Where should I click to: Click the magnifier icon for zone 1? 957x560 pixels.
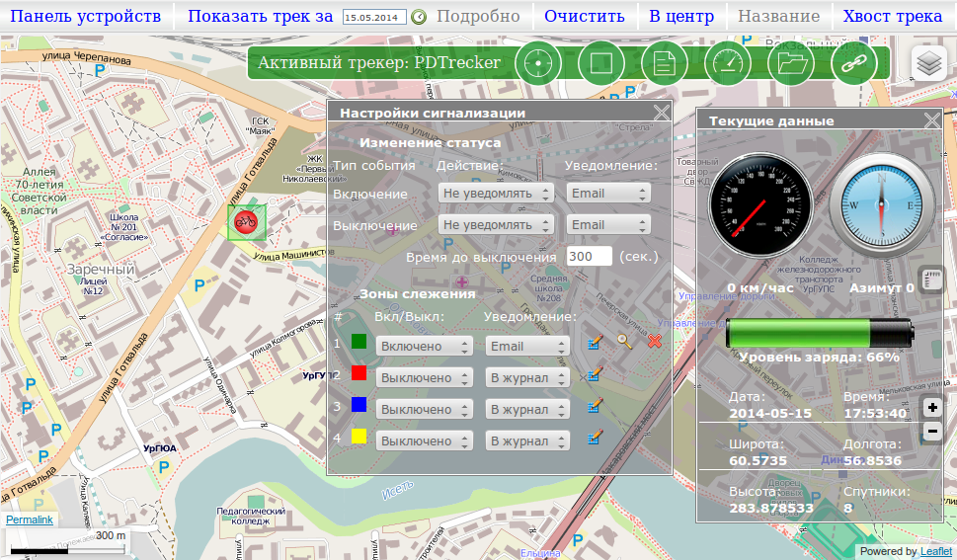click(624, 342)
